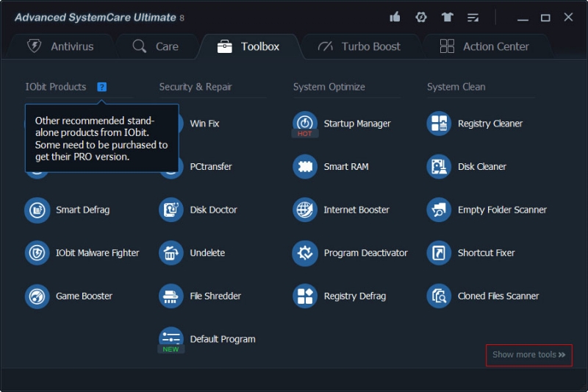
Task: Click the Smart RAM text label
Action: coord(346,166)
